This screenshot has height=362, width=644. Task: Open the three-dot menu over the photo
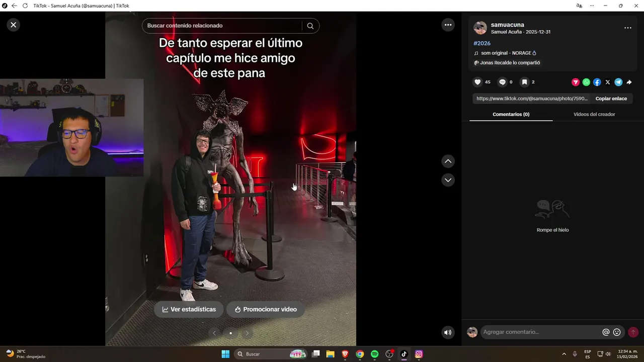coord(448,25)
